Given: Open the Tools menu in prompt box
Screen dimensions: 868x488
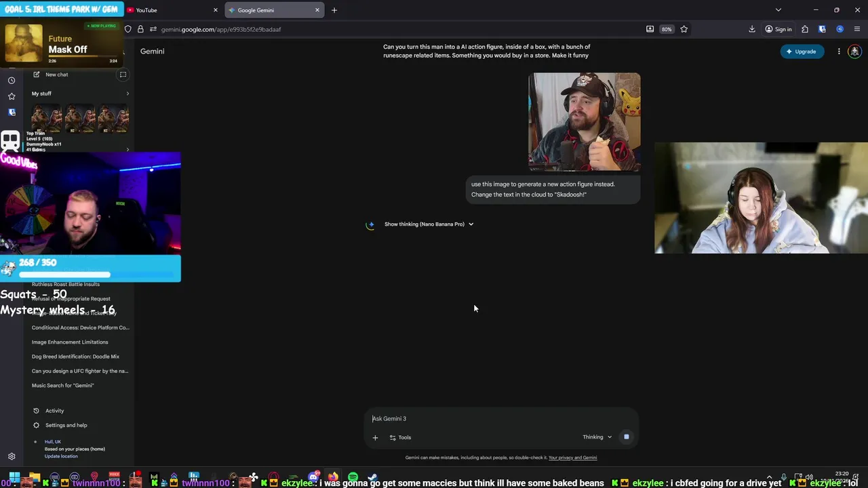Looking at the screenshot, I should click(x=400, y=438).
